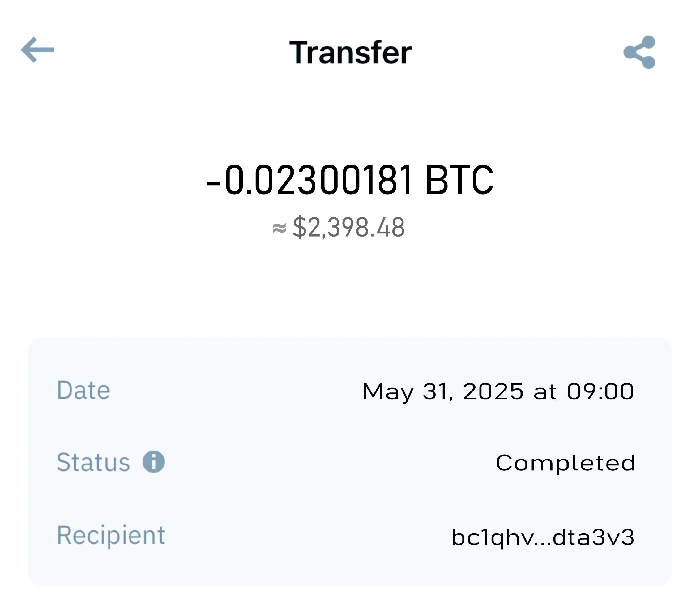The width and height of the screenshot is (700, 616).
Task: Select the Completed status value
Action: (566, 463)
